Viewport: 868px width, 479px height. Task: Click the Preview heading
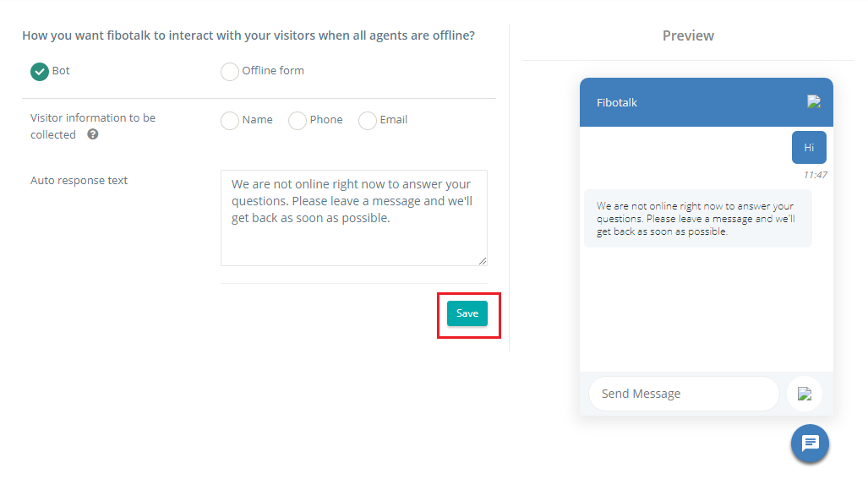[x=688, y=36]
